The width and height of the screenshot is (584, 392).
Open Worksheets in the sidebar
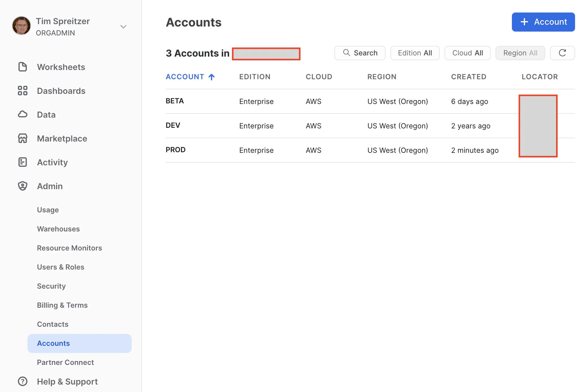pyautogui.click(x=61, y=67)
